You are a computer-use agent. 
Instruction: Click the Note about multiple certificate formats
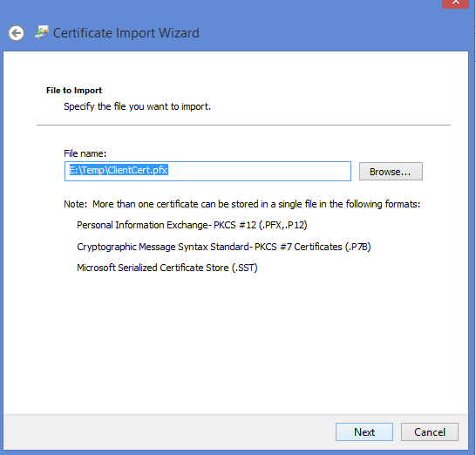coord(242,204)
